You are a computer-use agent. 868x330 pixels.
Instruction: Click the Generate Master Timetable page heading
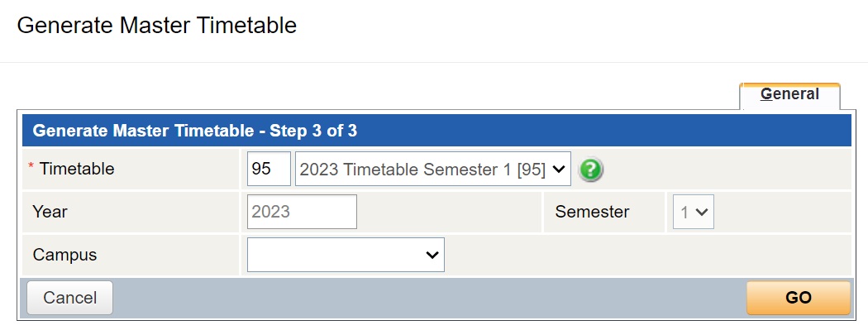157,26
